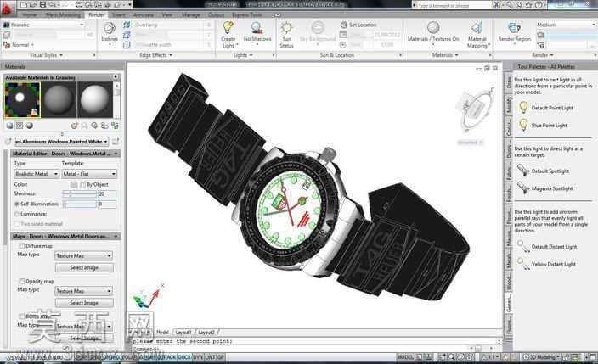Select Default Spotlight in Tool Palettes
The height and width of the screenshot is (364, 598).
[x=543, y=171]
